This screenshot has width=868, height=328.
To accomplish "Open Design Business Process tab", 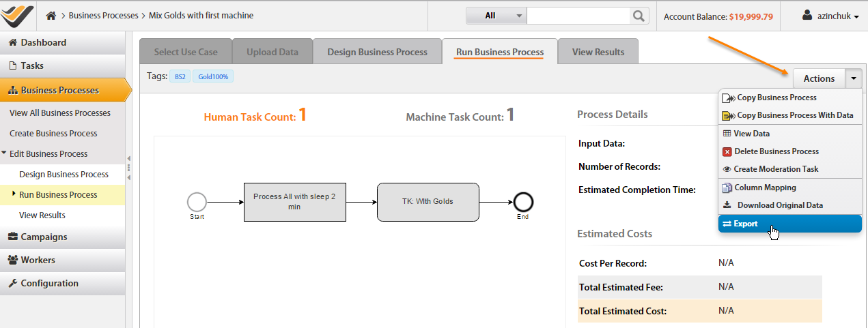I will [x=377, y=52].
